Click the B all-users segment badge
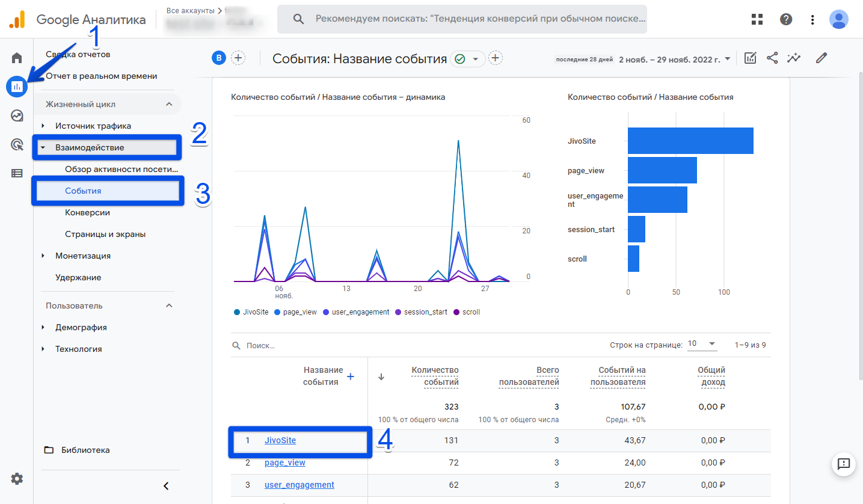The width and height of the screenshot is (863, 504). 219,58
